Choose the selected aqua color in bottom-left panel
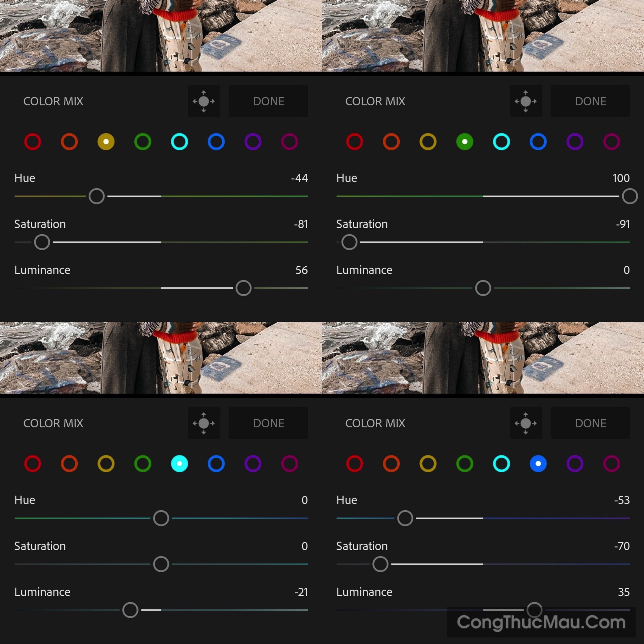Image resolution: width=644 pixels, height=644 pixels. click(179, 464)
